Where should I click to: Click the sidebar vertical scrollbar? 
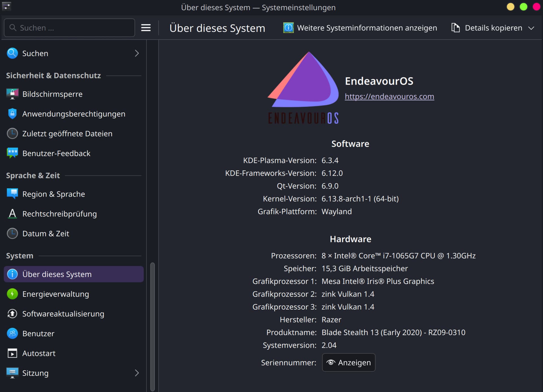[152, 326]
